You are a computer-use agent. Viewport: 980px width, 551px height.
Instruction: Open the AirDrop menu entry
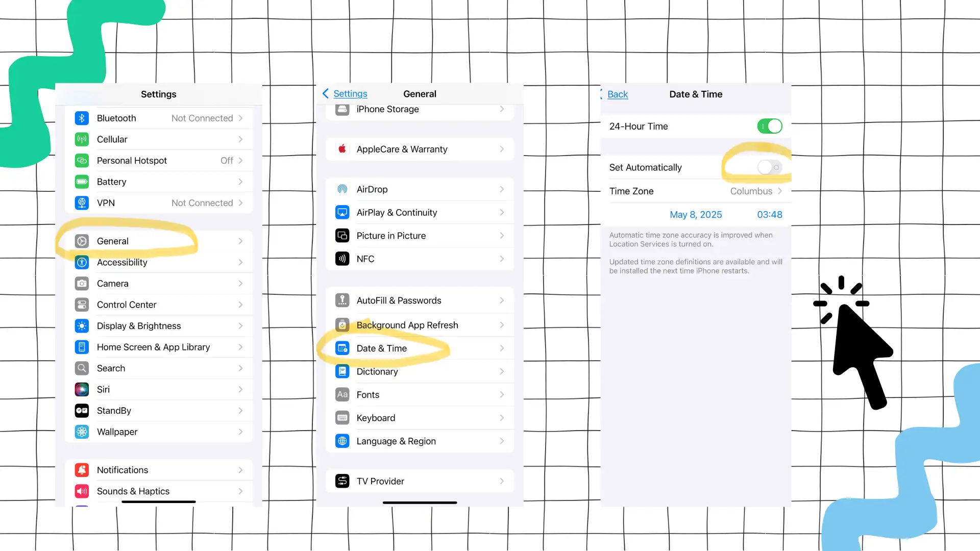coord(420,189)
